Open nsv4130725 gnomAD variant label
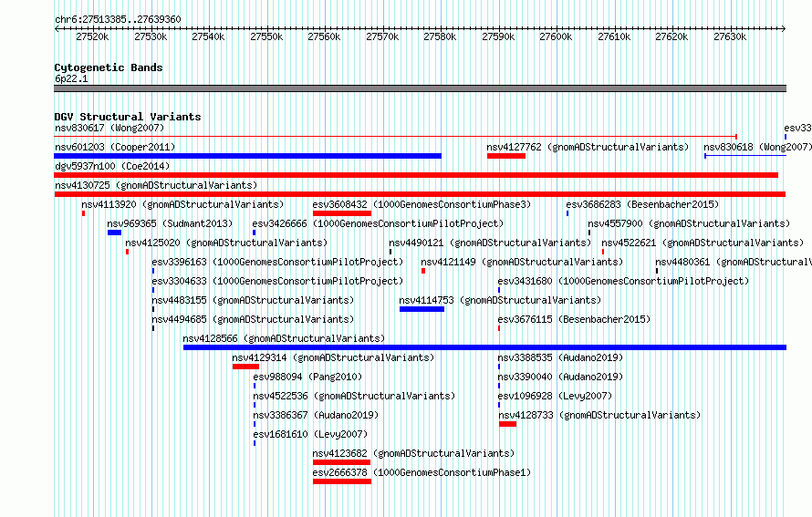This screenshot has height=517, width=812. [156, 185]
